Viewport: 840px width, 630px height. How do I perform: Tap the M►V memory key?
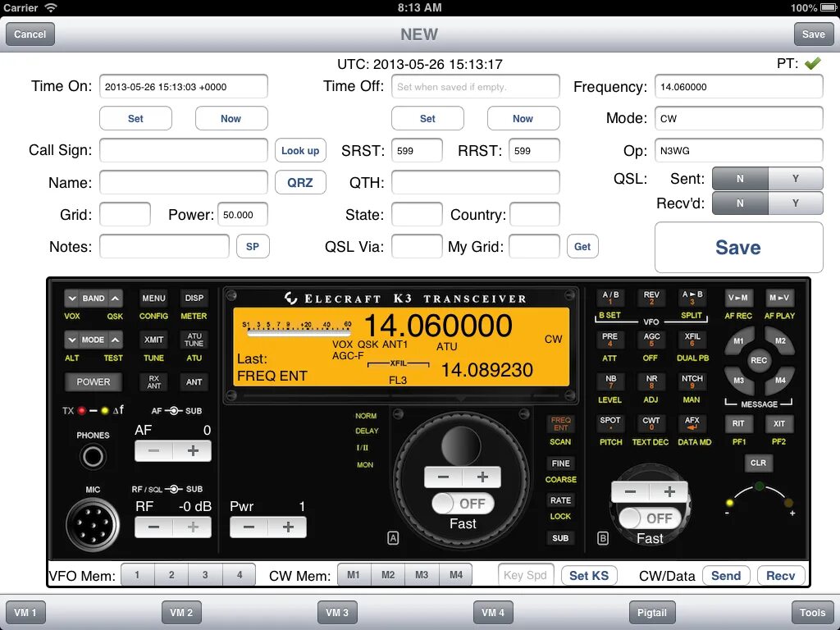pos(779,297)
